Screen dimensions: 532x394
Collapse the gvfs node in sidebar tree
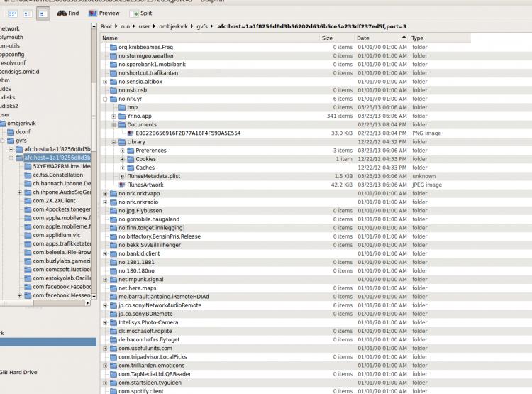point(2,141)
